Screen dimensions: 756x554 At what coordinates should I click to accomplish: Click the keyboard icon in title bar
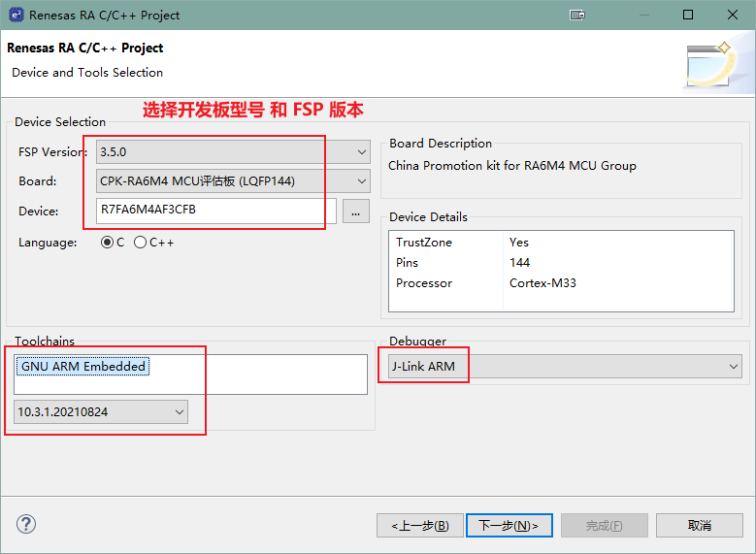[577, 16]
